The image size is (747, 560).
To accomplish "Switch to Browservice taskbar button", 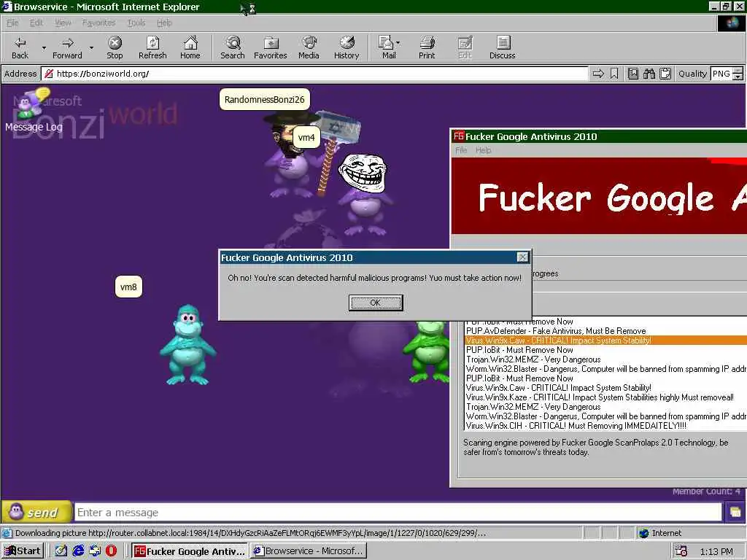I will 309,551.
